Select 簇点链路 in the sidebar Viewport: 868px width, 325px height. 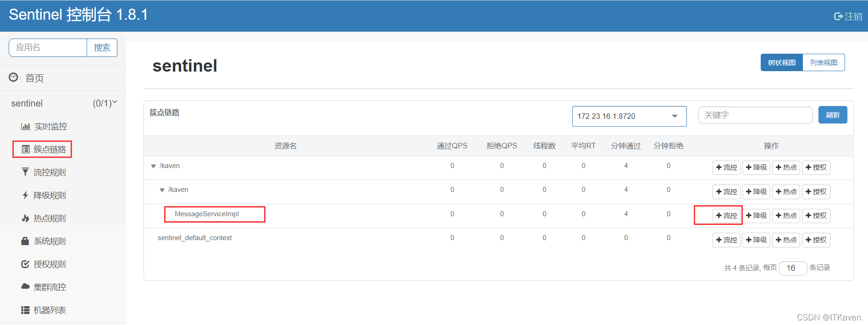(50, 149)
